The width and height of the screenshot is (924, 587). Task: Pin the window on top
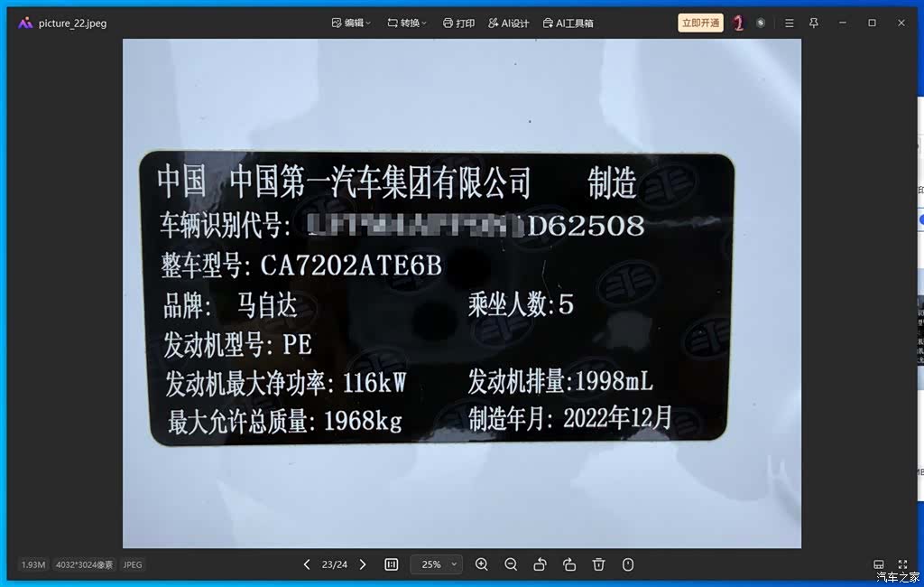(814, 23)
